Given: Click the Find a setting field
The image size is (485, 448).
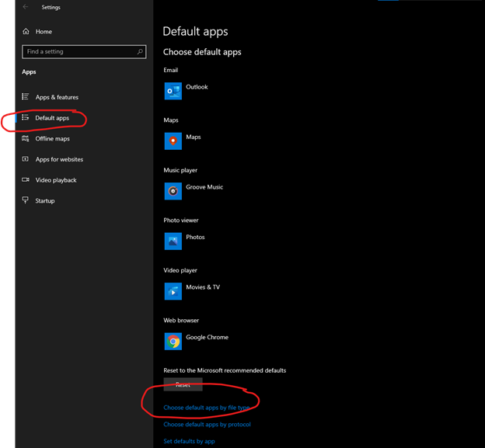Looking at the screenshot, I should click(x=84, y=51).
